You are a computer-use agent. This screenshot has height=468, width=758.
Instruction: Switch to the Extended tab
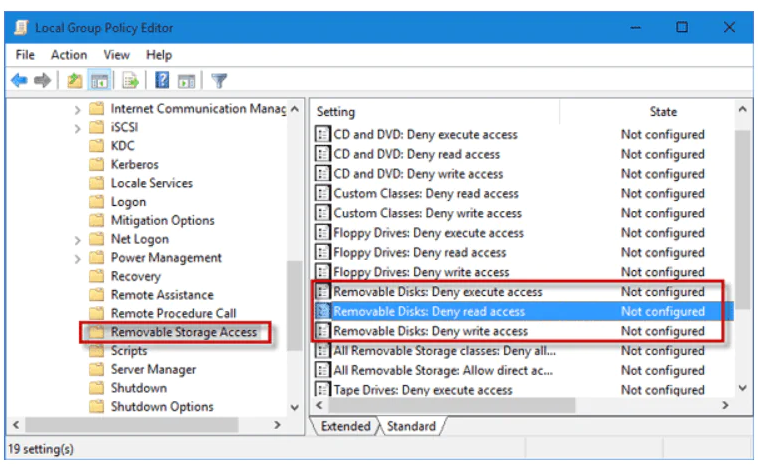(x=346, y=426)
